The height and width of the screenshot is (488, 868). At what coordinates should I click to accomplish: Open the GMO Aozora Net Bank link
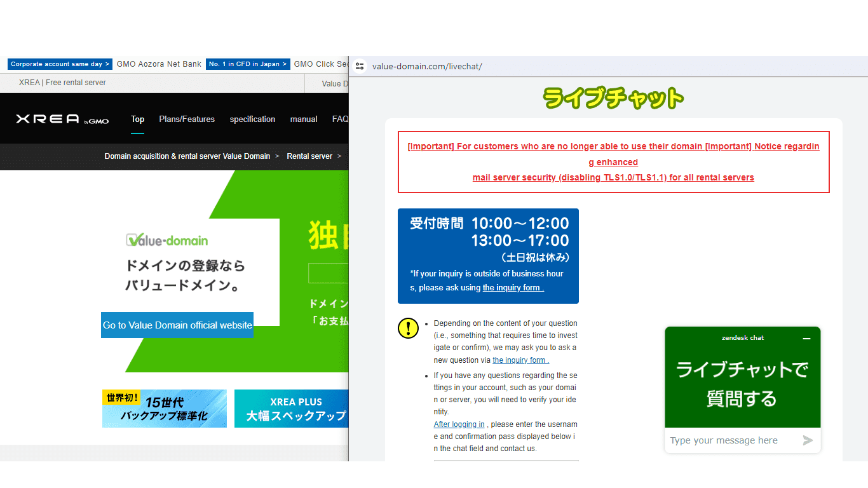click(159, 64)
